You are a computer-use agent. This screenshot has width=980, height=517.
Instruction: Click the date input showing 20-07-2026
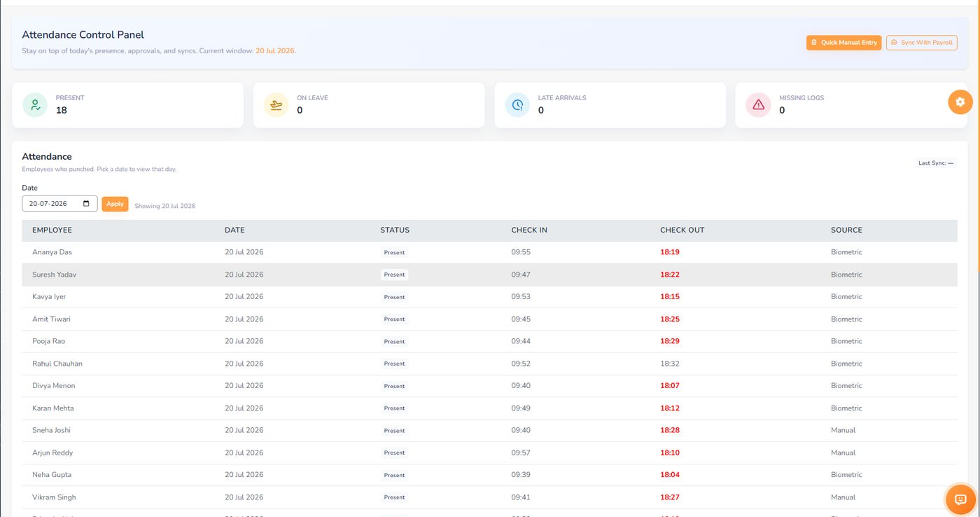tap(59, 204)
